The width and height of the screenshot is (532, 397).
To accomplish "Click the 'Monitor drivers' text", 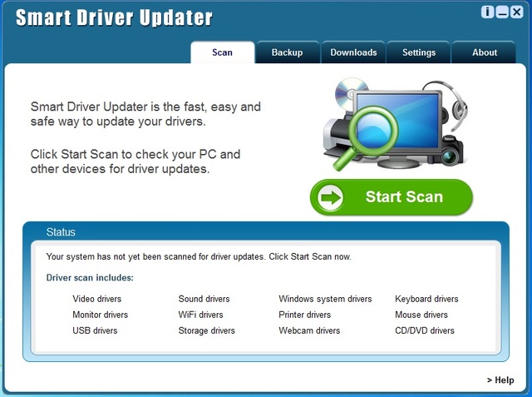I will [x=100, y=315].
